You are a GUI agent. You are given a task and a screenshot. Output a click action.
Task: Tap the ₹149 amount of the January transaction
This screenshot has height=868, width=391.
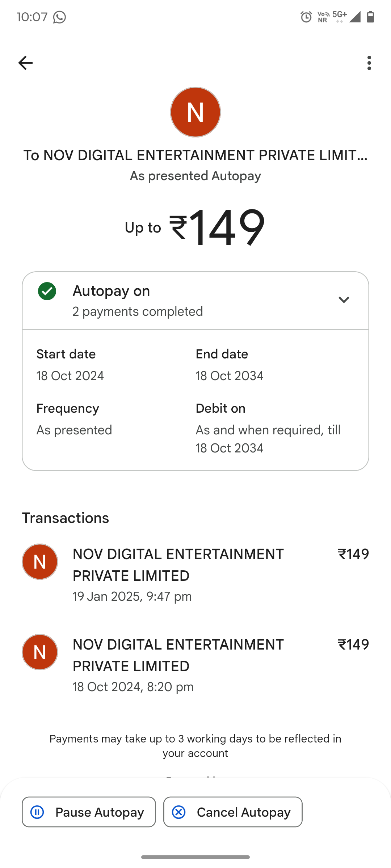coord(353,554)
